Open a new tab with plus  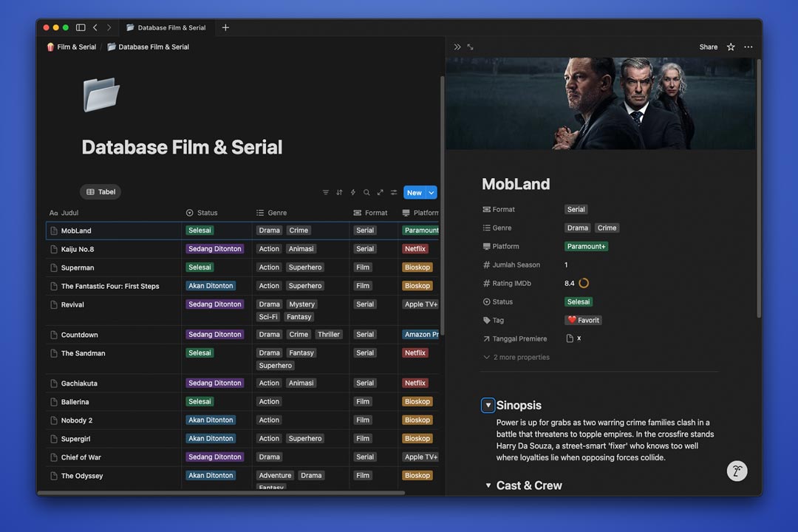click(x=225, y=27)
